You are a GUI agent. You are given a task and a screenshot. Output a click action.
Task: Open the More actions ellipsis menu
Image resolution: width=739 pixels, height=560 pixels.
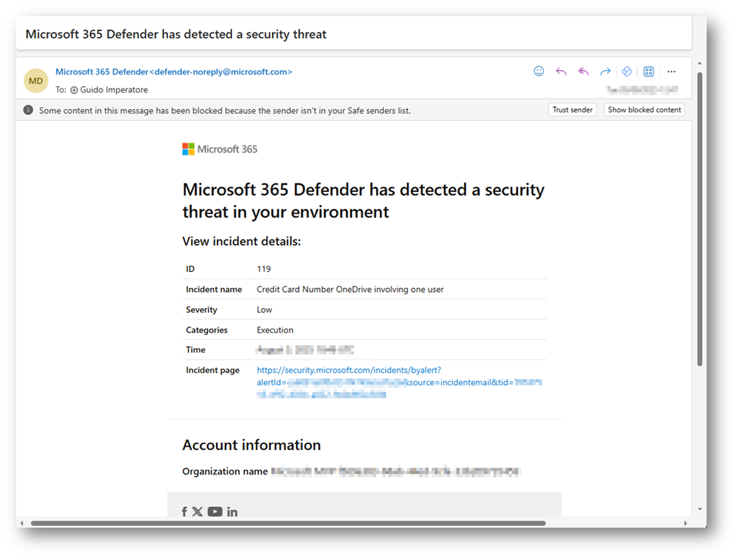[671, 72]
